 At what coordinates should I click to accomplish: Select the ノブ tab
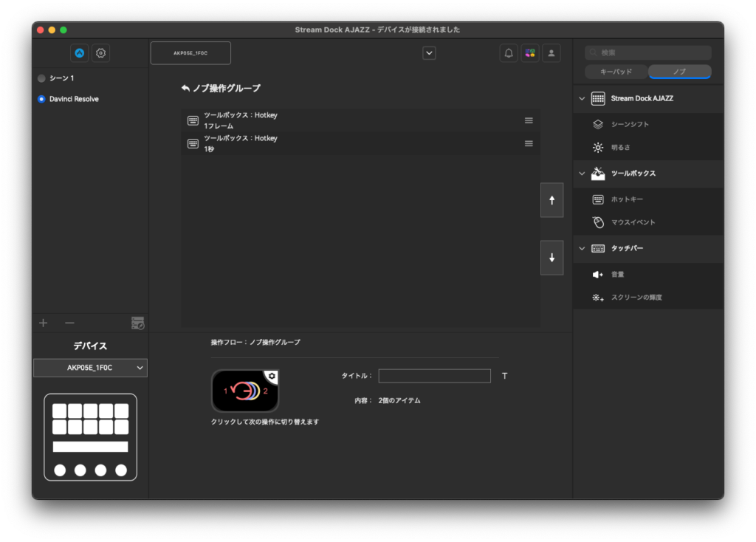click(679, 72)
